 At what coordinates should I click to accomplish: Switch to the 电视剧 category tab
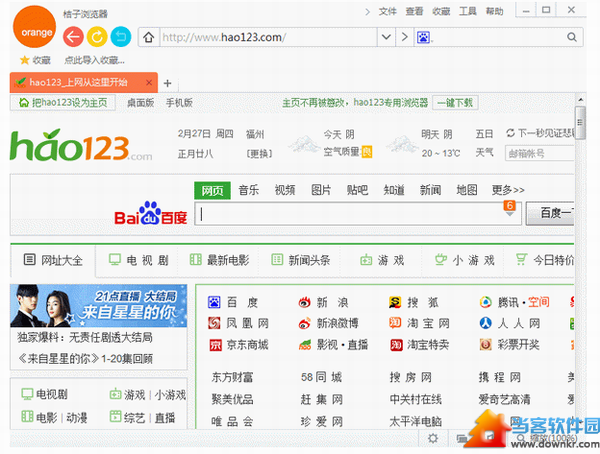pos(139,260)
